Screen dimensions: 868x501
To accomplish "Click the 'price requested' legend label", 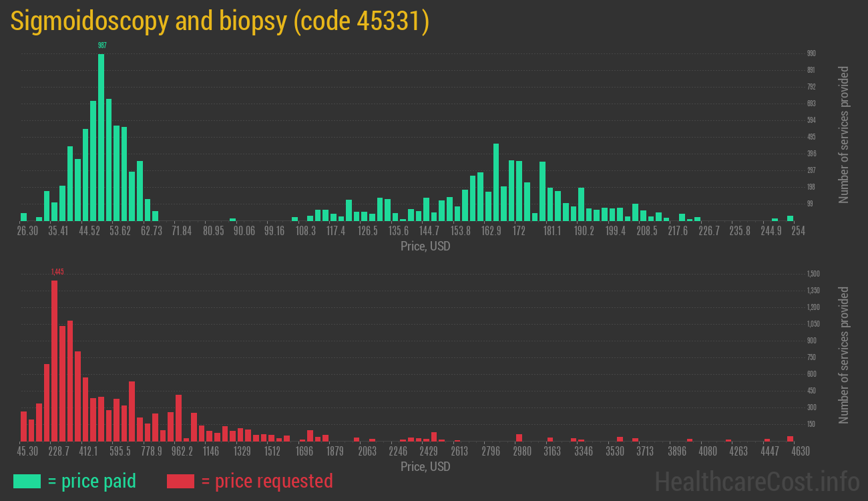I will coord(266,481).
